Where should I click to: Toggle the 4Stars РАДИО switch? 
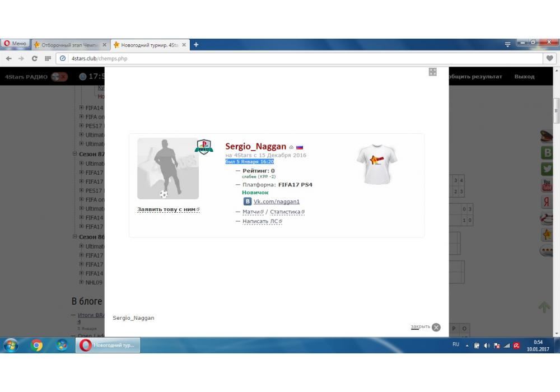coord(59,77)
